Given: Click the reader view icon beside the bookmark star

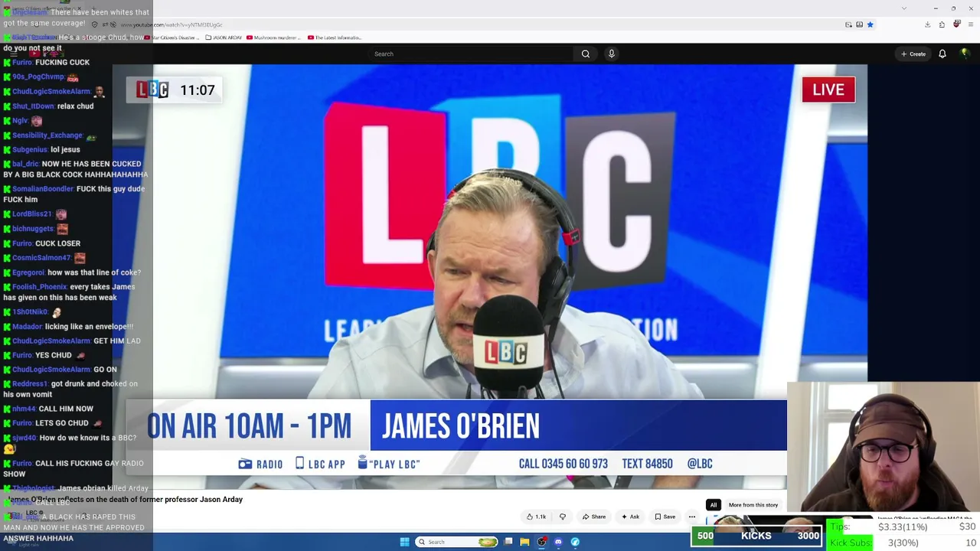Looking at the screenshot, I should tap(859, 24).
